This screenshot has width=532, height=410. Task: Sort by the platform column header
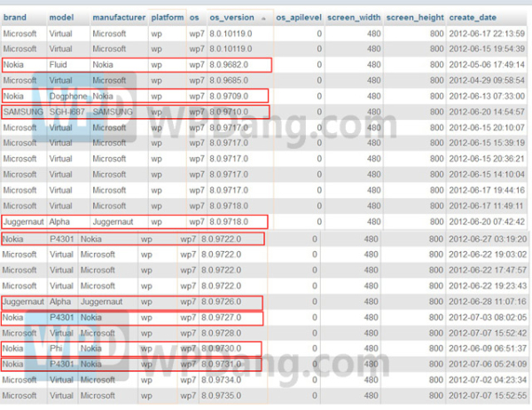(x=168, y=18)
